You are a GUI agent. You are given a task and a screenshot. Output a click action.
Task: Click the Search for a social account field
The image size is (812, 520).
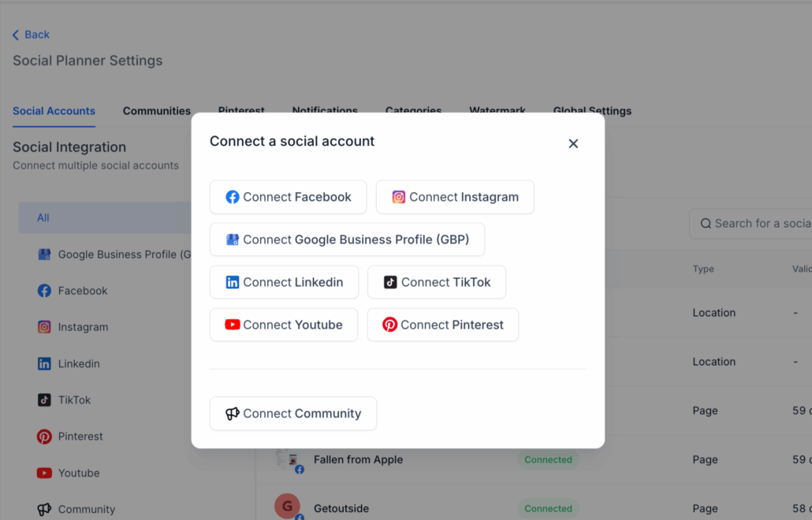751,224
